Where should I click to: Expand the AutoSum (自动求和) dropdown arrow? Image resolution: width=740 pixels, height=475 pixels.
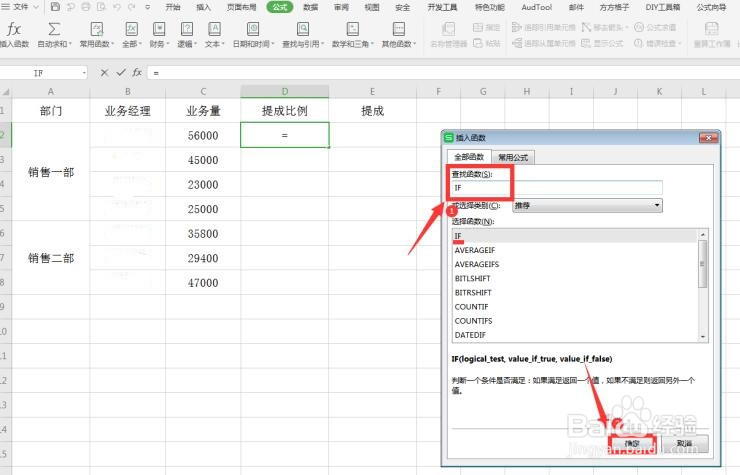(x=70, y=44)
